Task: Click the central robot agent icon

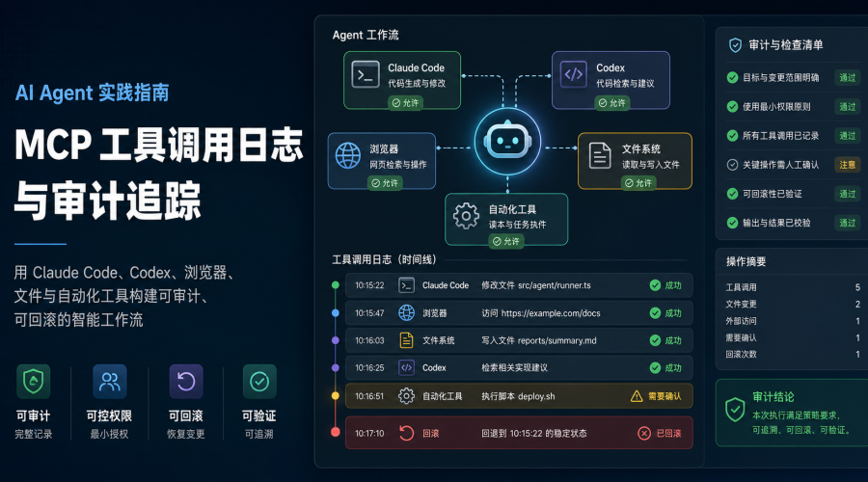Action: tap(507, 142)
